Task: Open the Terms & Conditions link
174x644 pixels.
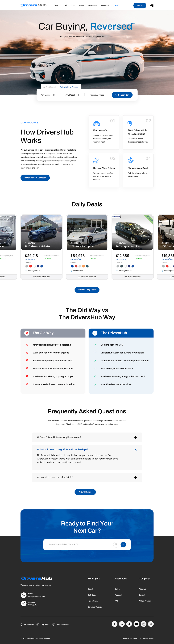Action: [130, 638]
